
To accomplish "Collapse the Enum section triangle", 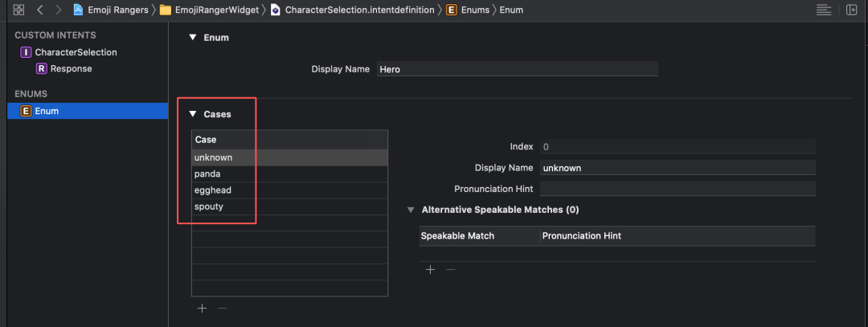I will coord(192,37).
